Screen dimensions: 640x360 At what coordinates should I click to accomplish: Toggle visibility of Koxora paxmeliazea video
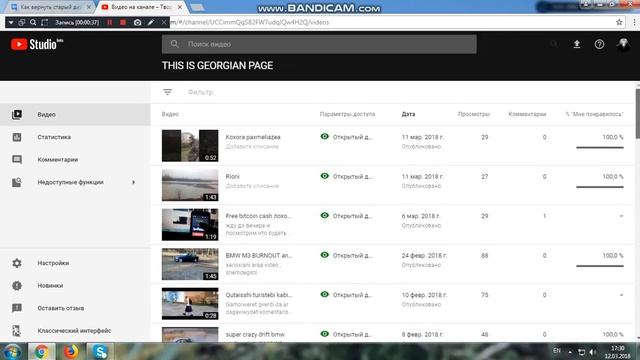(x=324, y=137)
